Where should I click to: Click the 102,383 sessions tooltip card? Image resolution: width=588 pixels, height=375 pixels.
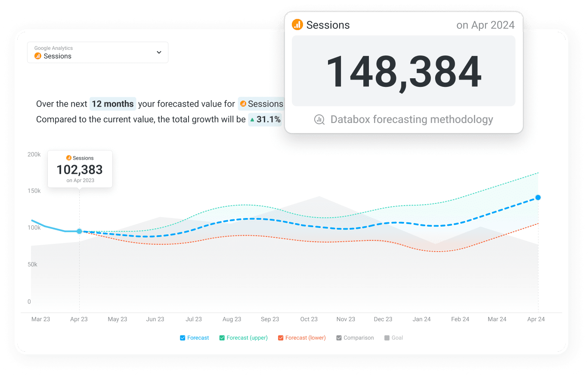tap(80, 169)
